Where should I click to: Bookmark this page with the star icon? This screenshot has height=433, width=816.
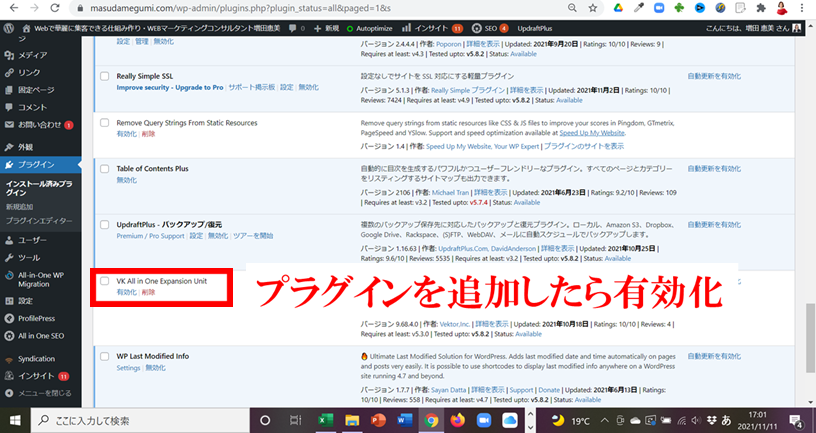pos(593,8)
